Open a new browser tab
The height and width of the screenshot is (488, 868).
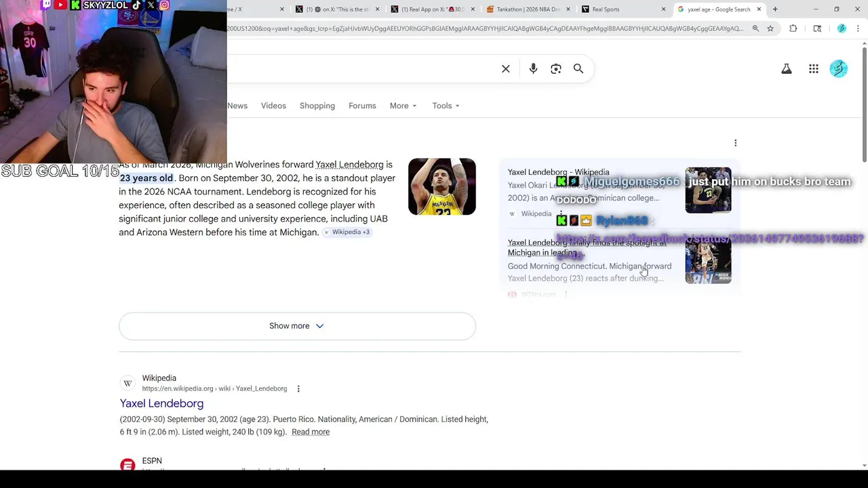coord(775,9)
